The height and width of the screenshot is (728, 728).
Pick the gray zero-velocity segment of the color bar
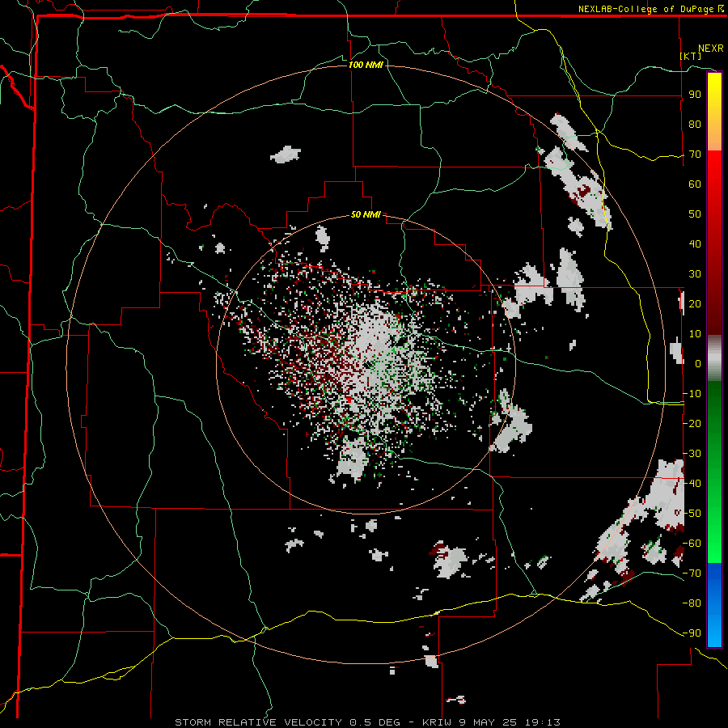(714, 358)
